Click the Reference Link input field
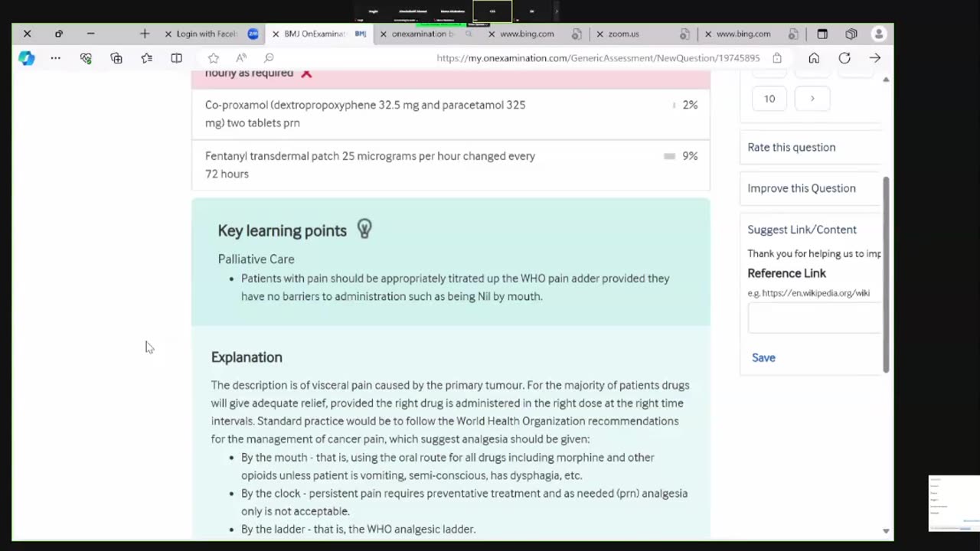Image resolution: width=980 pixels, height=551 pixels. (814, 318)
